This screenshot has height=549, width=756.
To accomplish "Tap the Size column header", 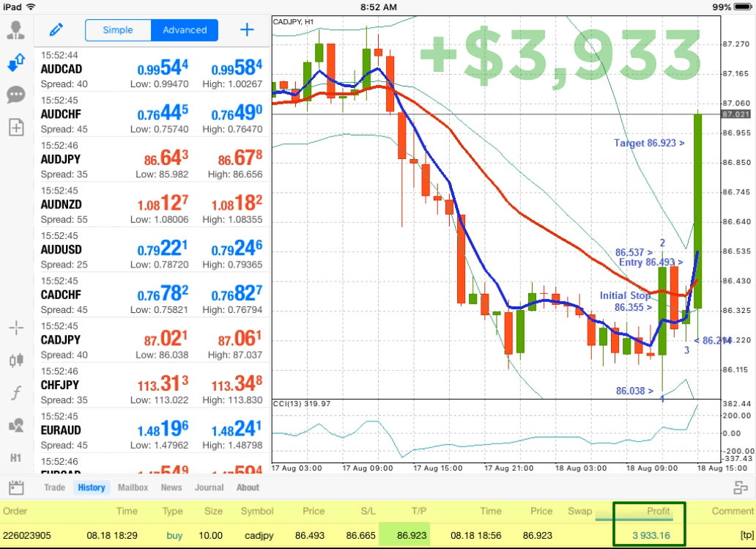I will [213, 511].
